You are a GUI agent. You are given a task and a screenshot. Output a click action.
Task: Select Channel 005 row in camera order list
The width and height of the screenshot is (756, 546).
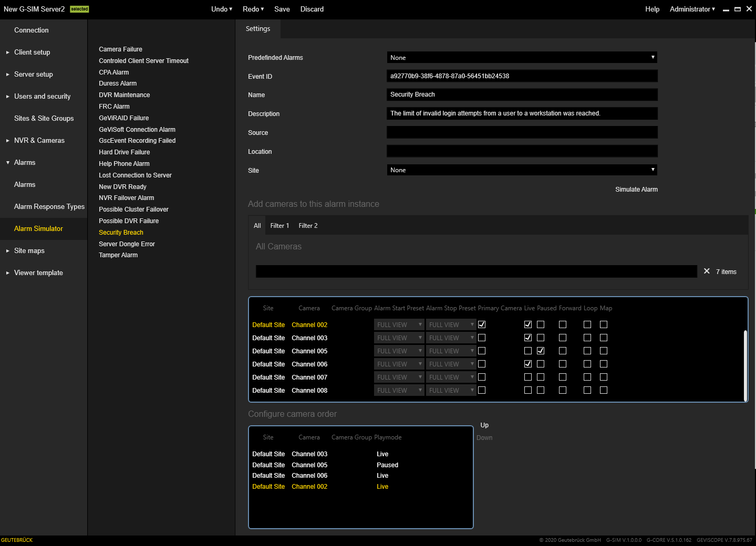(x=360, y=465)
